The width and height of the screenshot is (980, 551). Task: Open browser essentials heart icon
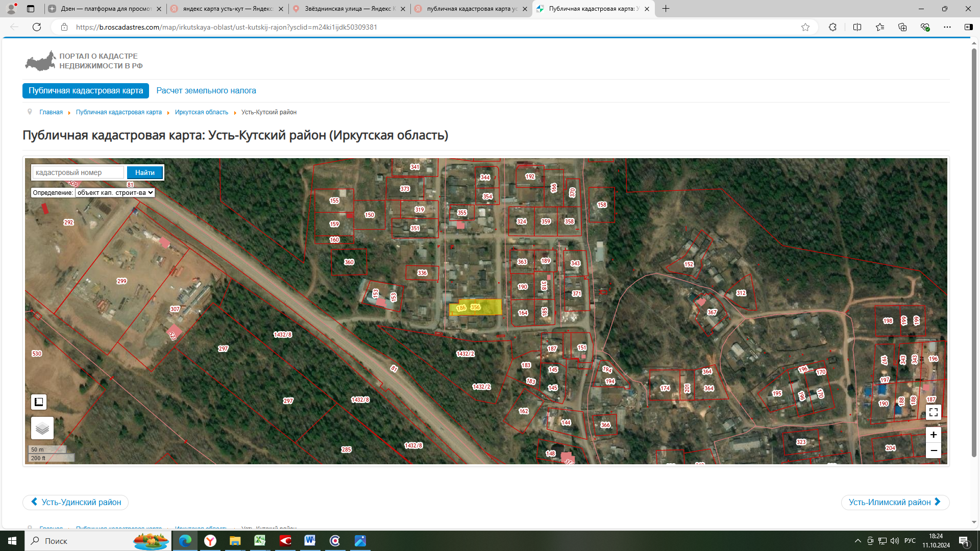(925, 27)
